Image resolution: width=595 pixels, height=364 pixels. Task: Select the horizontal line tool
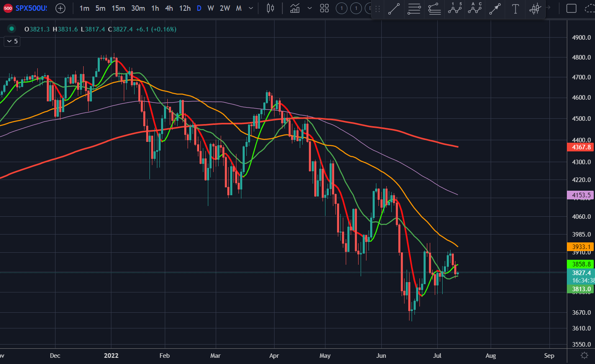(414, 8)
